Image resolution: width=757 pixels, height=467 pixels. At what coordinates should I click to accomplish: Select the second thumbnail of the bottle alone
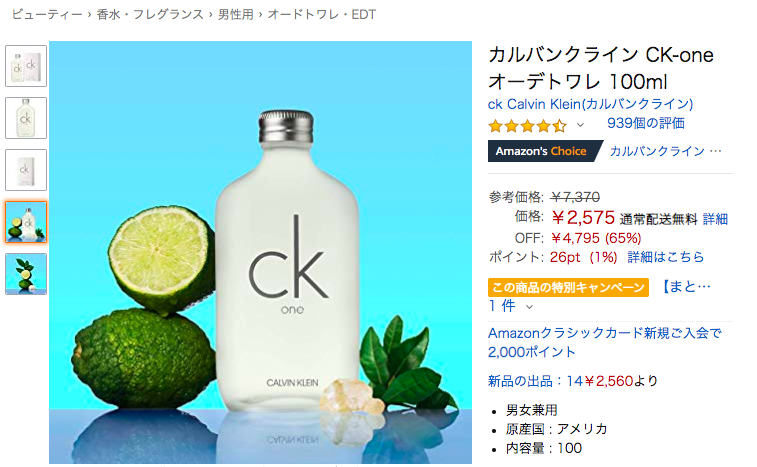tap(26, 118)
